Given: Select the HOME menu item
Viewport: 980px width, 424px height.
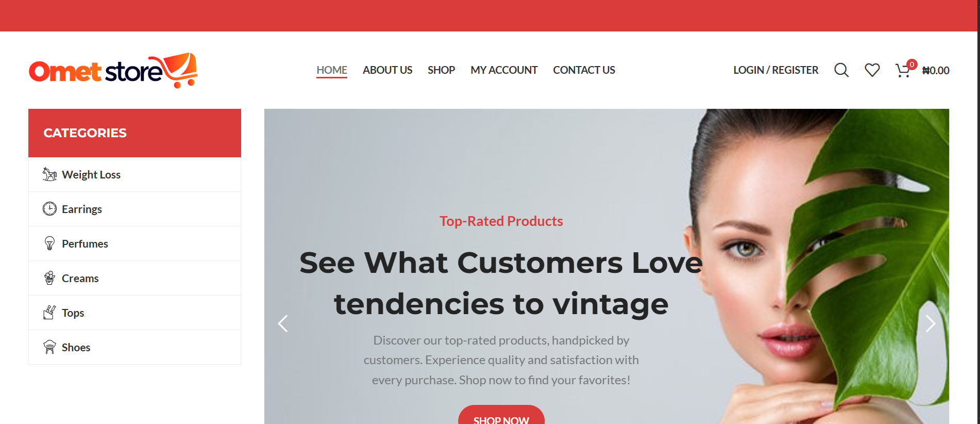Looking at the screenshot, I should point(332,70).
